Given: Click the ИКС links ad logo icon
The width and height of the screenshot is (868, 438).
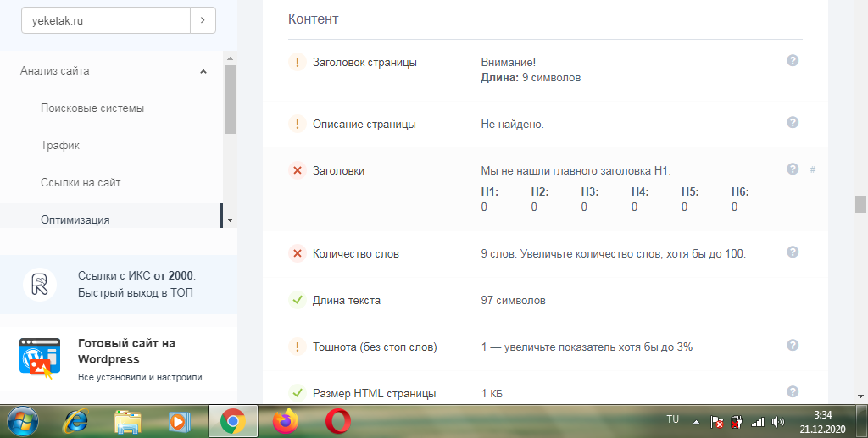Looking at the screenshot, I should (x=40, y=285).
